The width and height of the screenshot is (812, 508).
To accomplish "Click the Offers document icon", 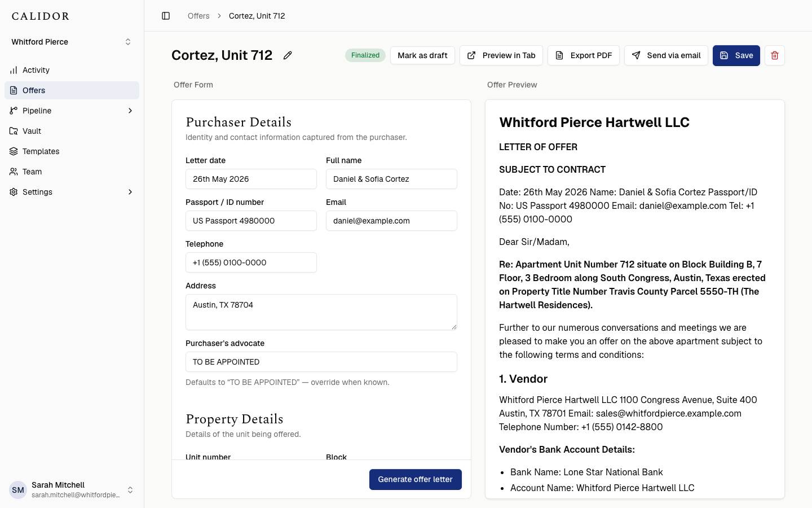I will pyautogui.click(x=14, y=90).
